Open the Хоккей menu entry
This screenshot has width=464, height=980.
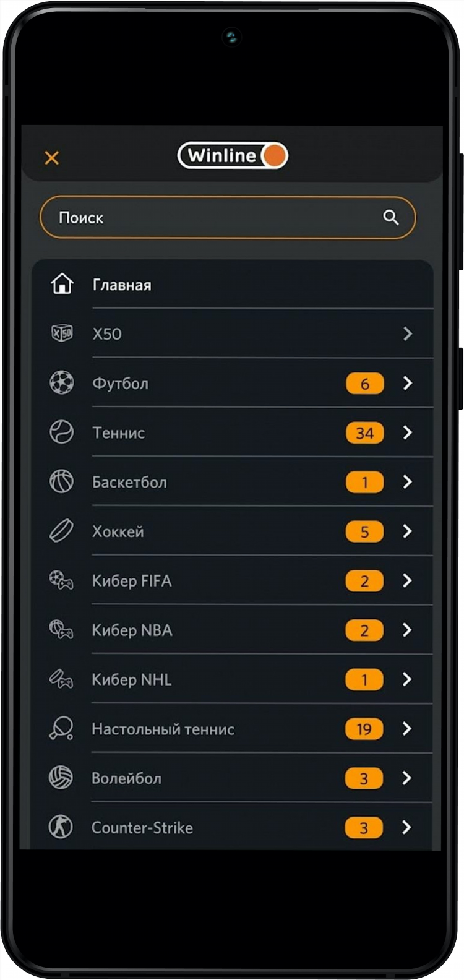coord(232,531)
